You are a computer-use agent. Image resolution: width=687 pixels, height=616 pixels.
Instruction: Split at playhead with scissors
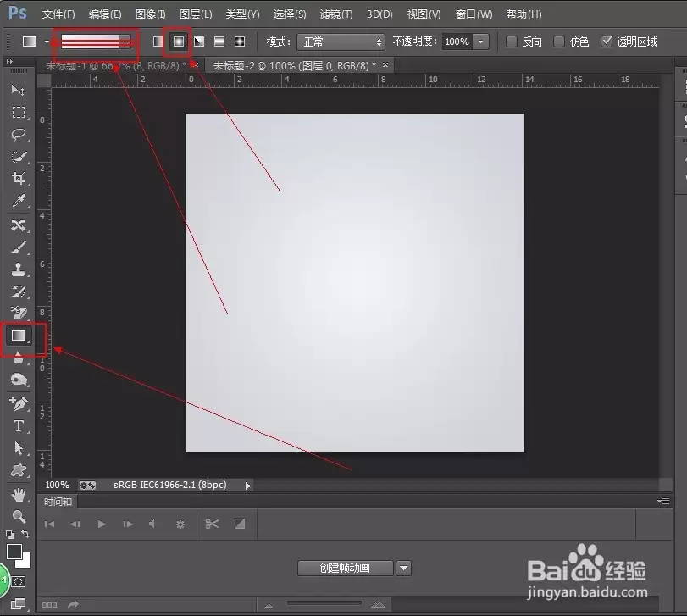click(212, 524)
